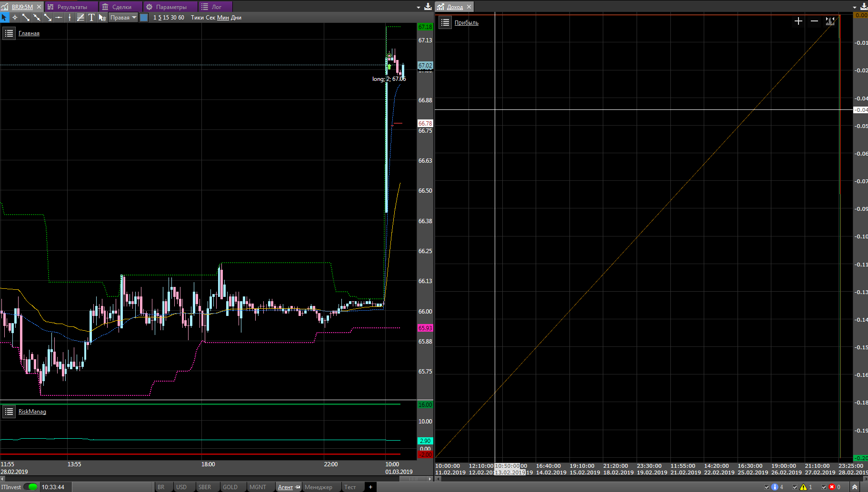Choose the third line drawing tool

pyautogui.click(x=48, y=18)
